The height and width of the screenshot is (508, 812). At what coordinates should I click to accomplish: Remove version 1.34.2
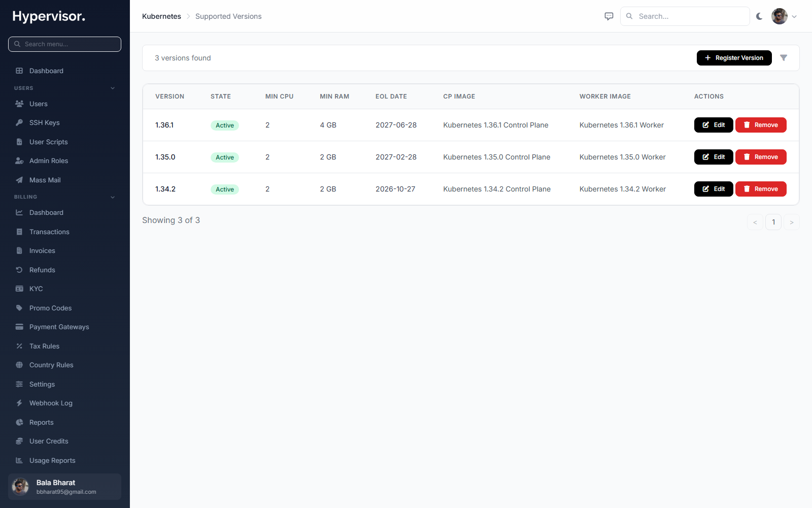[x=761, y=189]
